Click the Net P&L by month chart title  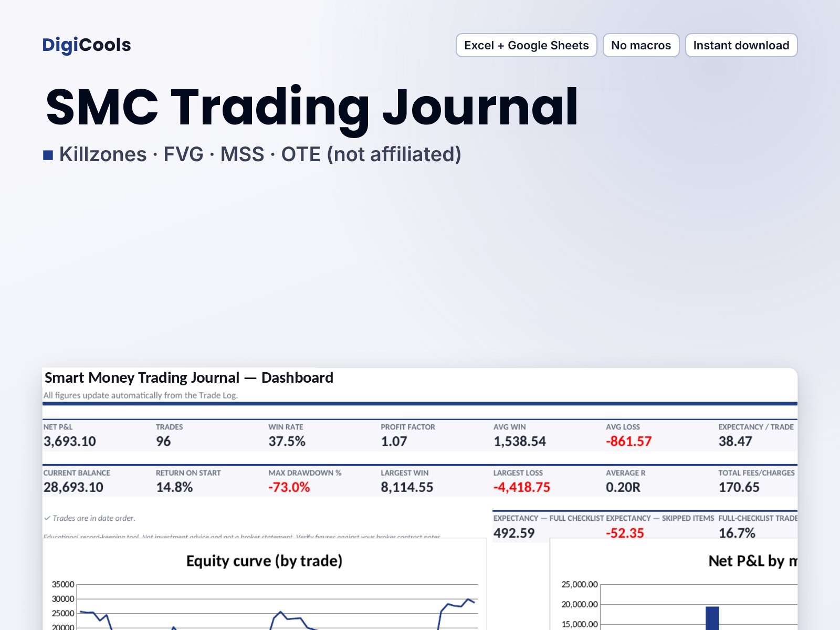tap(753, 561)
